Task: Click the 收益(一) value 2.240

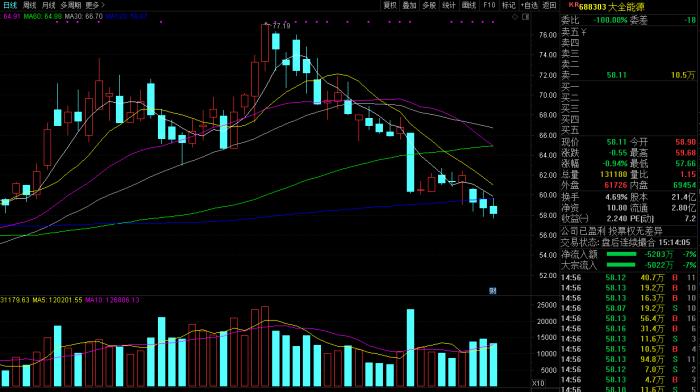Action: click(617, 219)
